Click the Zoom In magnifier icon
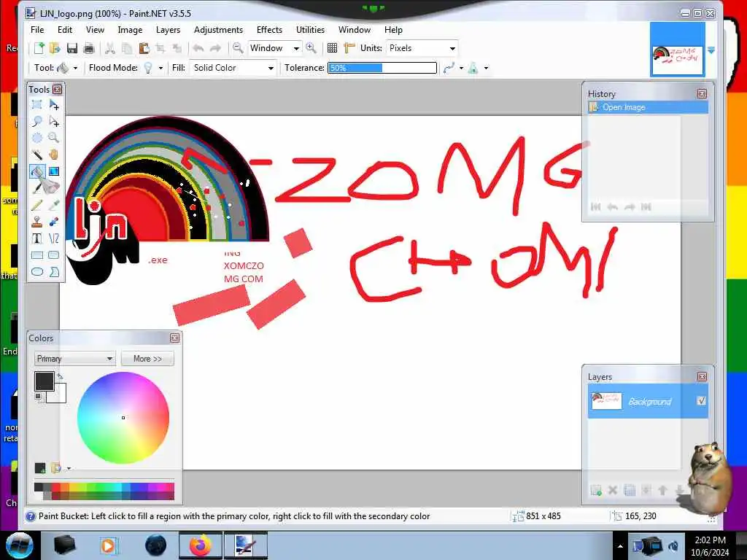This screenshot has width=747, height=560. tap(311, 48)
